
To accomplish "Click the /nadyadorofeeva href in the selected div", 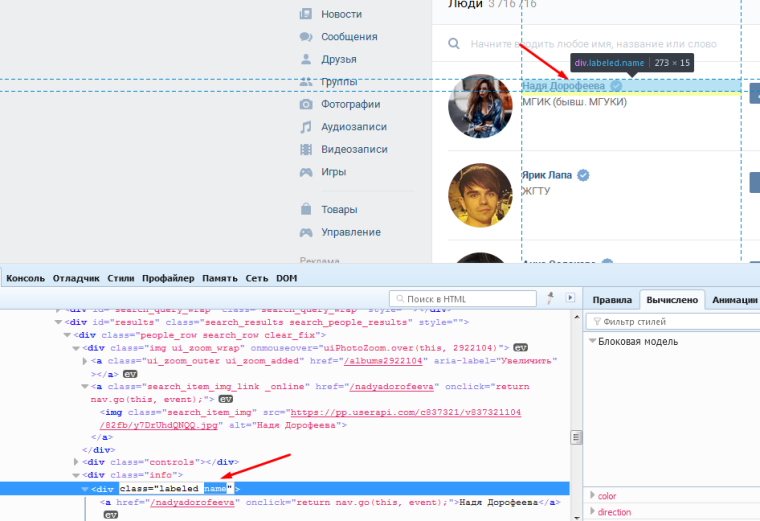I will (194, 502).
